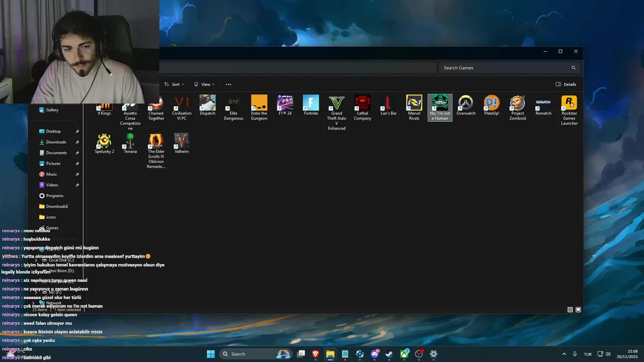Select the Dispatch game shortcut
Viewport: 644px width, 362px height.
click(207, 106)
